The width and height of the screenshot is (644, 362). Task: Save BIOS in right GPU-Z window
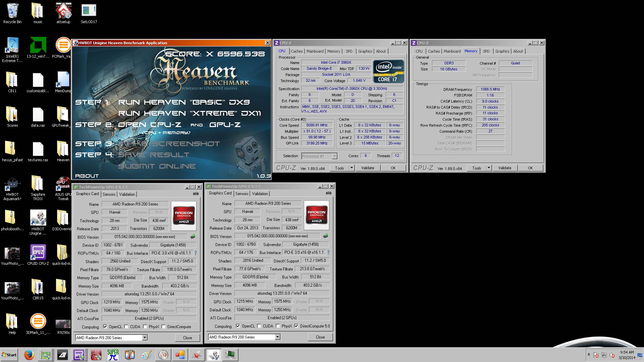coord(326,236)
